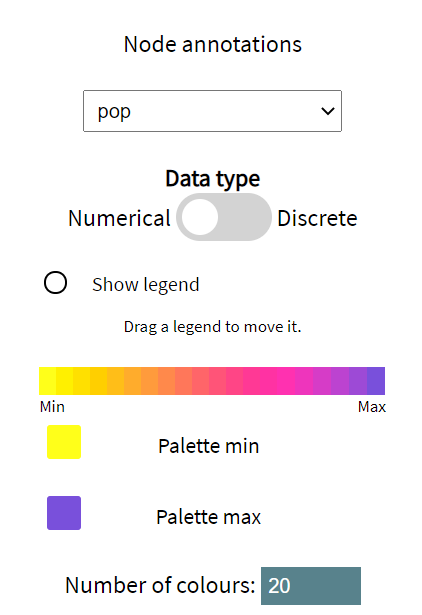
Task: Click the 'Palette min' label
Action: (209, 446)
